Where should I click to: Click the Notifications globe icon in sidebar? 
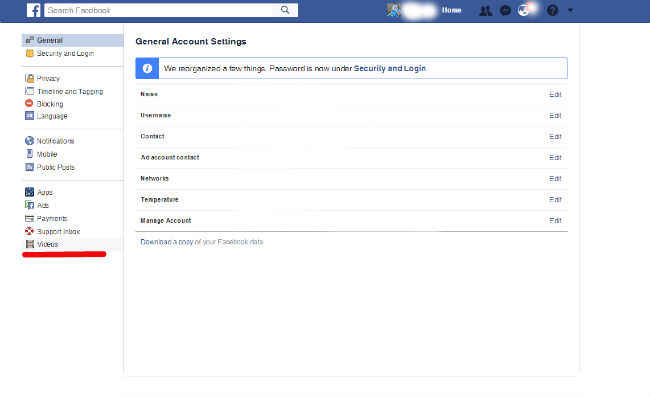click(x=29, y=141)
